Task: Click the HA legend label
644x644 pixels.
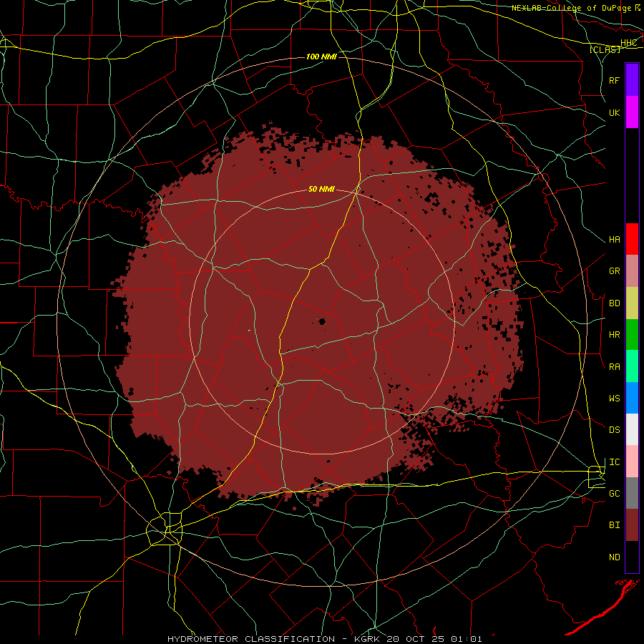Action: click(615, 240)
